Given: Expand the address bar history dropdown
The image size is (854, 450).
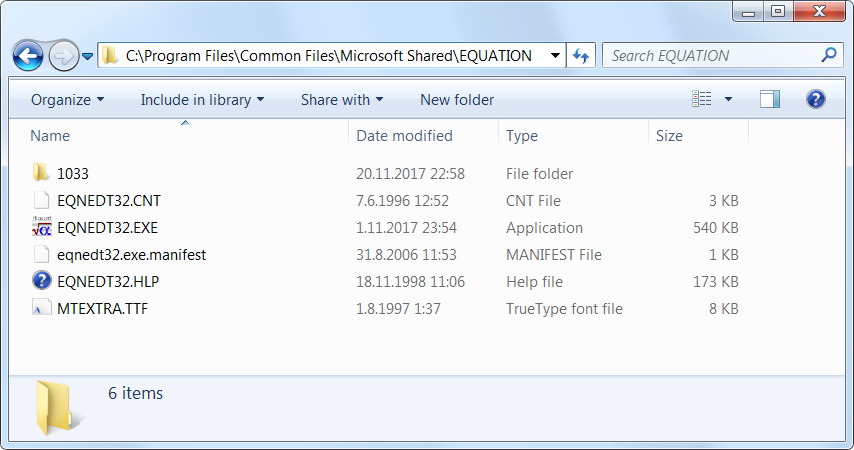Looking at the screenshot, I should click(x=555, y=56).
